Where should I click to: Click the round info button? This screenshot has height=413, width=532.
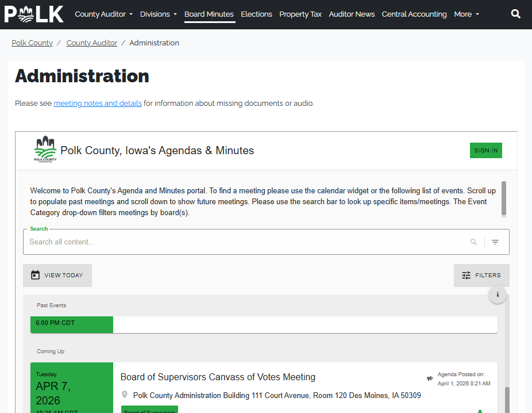[498, 295]
